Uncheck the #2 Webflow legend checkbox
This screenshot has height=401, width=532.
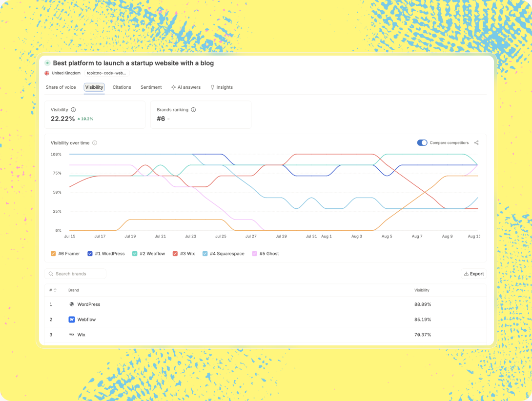(x=135, y=253)
